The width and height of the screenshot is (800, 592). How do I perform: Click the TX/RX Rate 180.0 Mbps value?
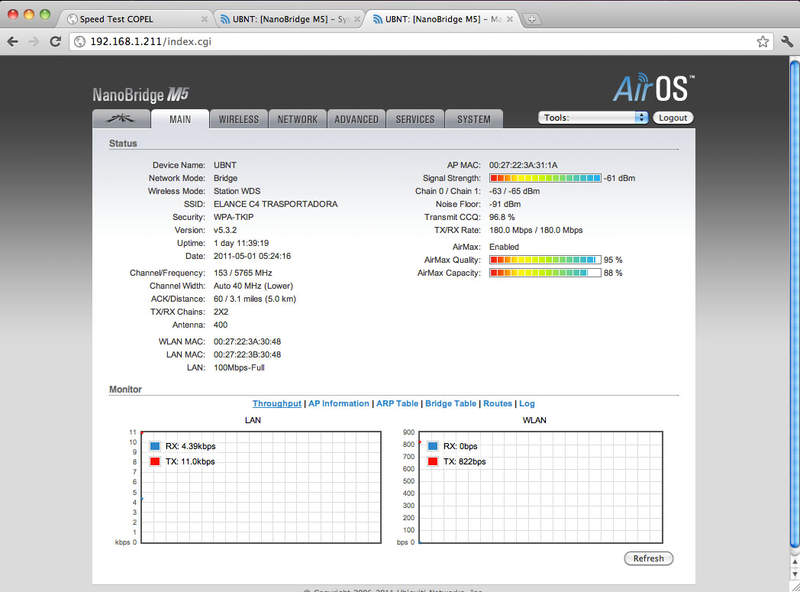tap(536, 230)
